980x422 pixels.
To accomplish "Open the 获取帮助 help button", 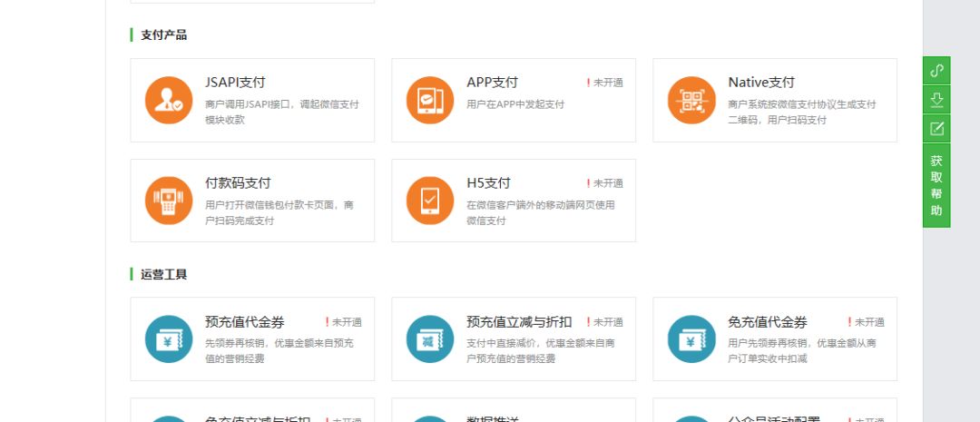I will tap(936, 186).
